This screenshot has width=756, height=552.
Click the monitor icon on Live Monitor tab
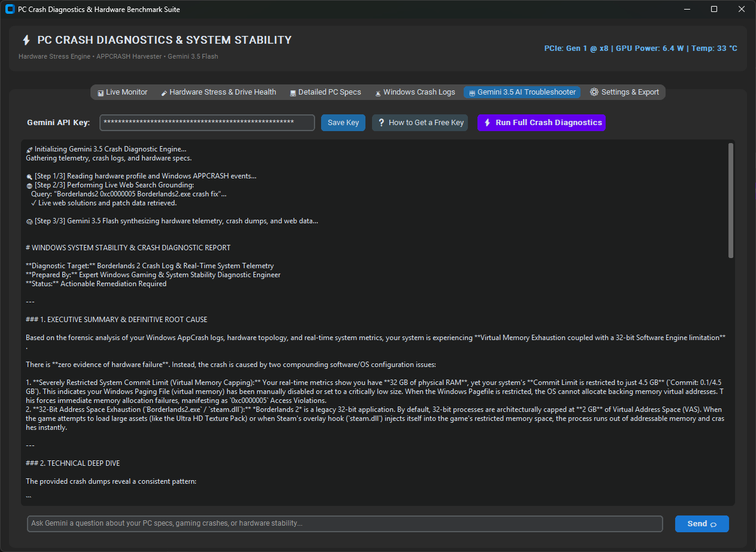pos(101,93)
